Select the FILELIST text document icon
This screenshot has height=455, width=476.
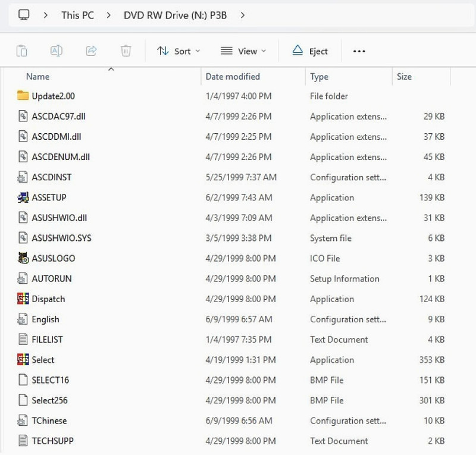click(23, 340)
